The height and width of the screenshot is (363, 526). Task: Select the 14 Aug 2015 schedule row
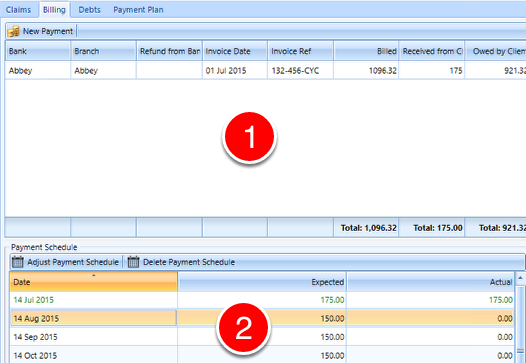[x=262, y=318]
